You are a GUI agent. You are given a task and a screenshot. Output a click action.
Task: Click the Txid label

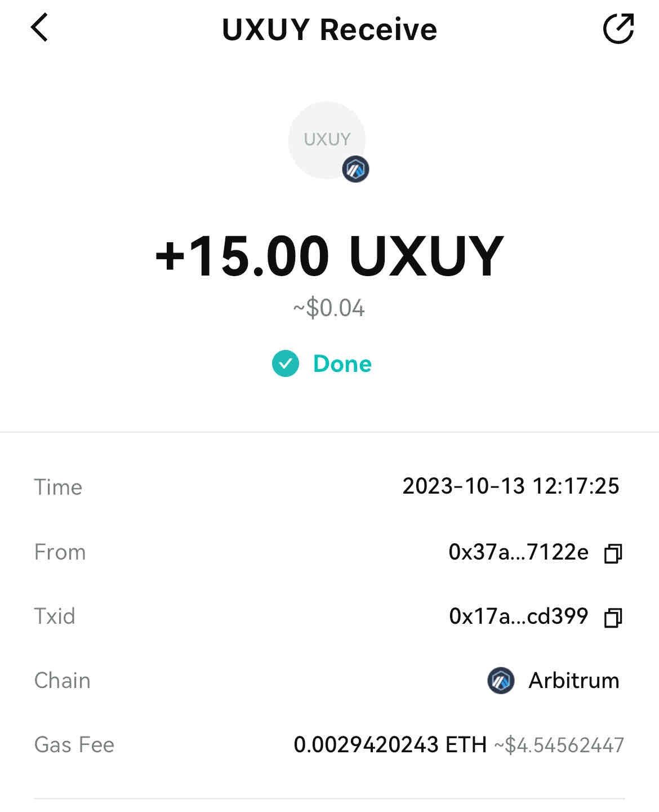[x=55, y=616]
